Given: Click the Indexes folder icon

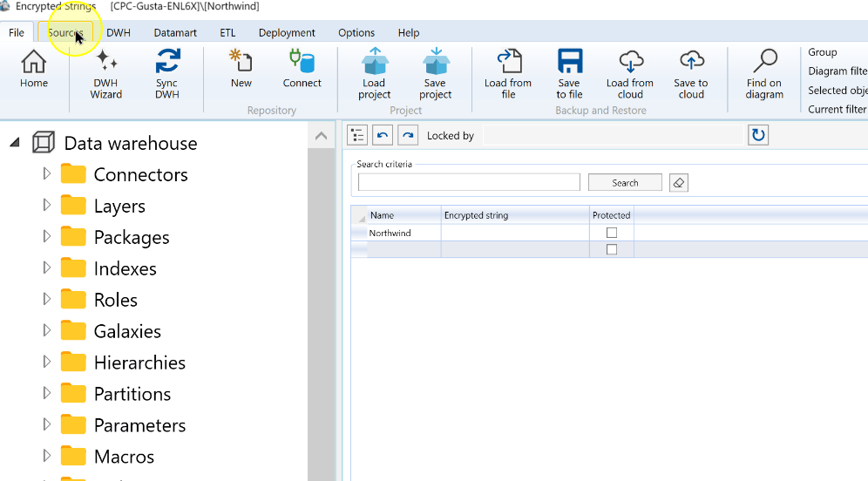Looking at the screenshot, I should (73, 268).
